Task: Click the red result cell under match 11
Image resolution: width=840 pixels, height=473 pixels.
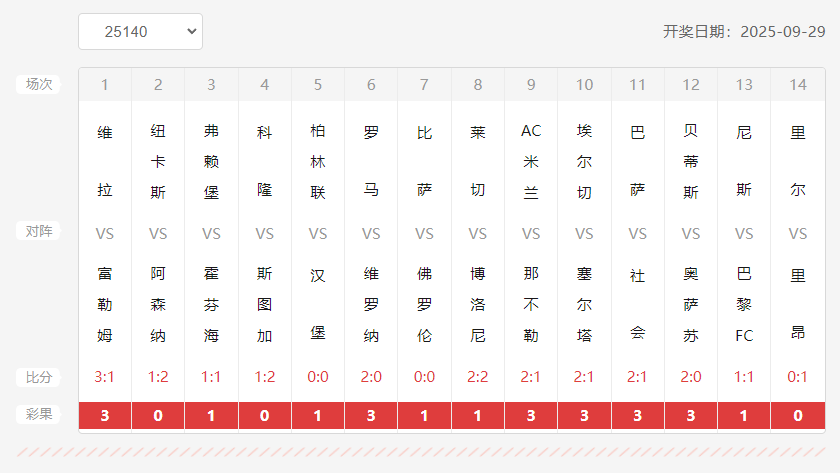Action: click(638, 416)
